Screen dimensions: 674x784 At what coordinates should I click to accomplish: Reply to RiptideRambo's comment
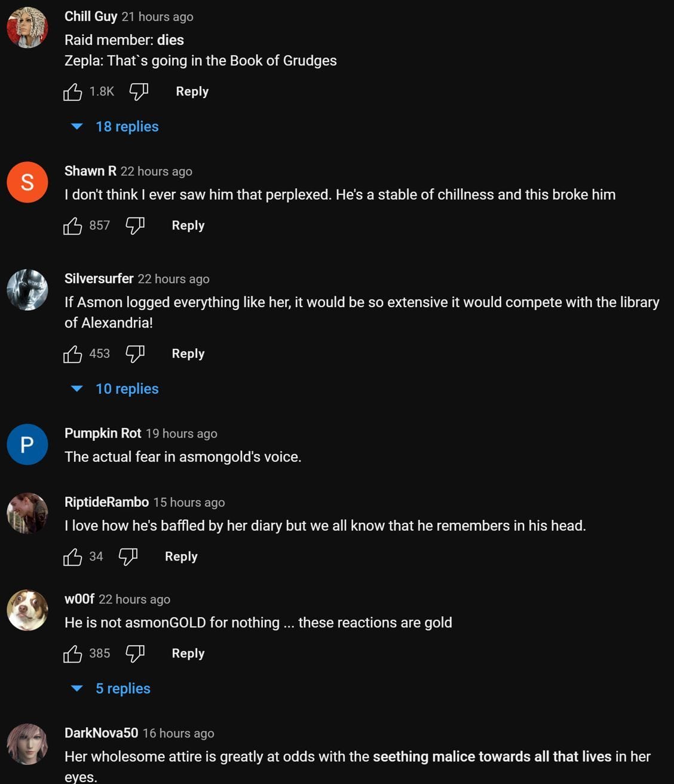coord(180,556)
